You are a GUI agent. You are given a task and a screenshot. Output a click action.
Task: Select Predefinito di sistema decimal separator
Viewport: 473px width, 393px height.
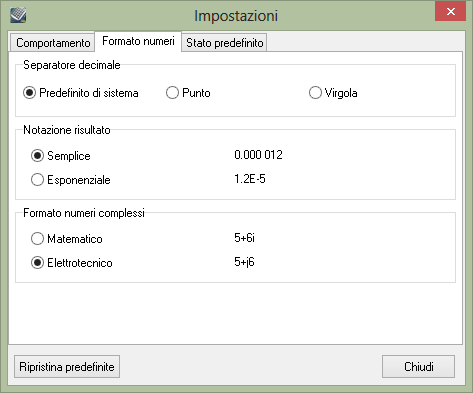[81, 93]
